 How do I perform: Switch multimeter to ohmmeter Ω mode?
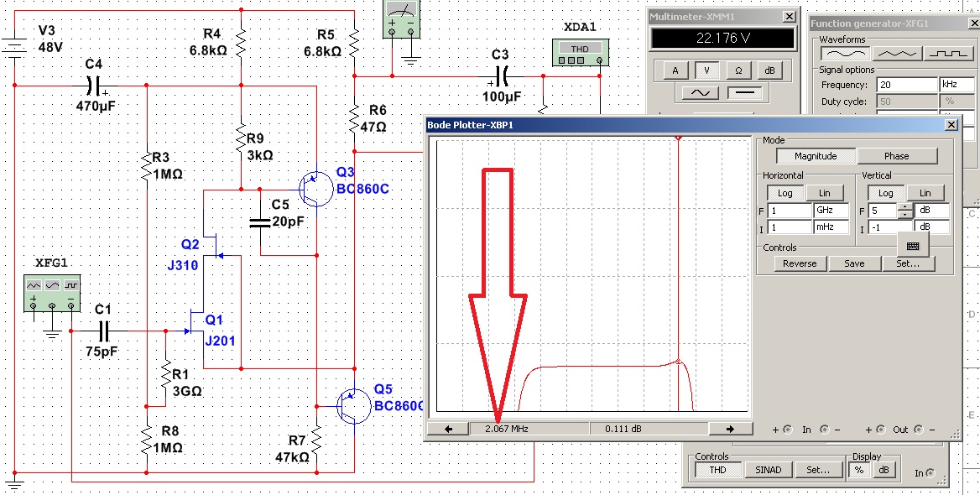click(738, 70)
